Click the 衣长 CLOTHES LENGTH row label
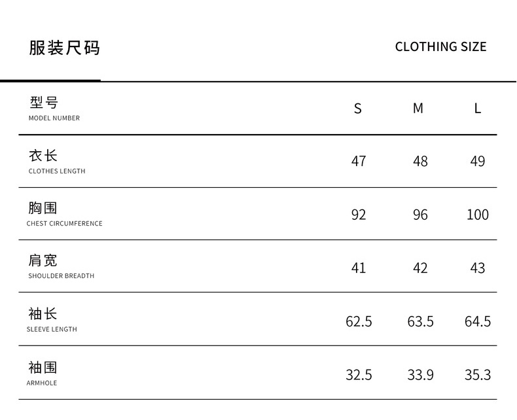 (57, 162)
